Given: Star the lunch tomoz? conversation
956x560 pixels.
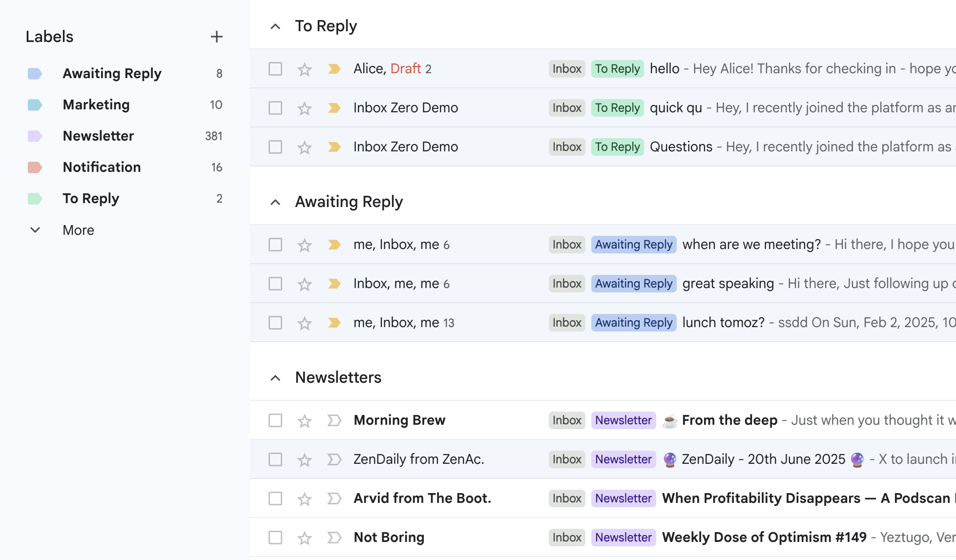Looking at the screenshot, I should tap(304, 322).
